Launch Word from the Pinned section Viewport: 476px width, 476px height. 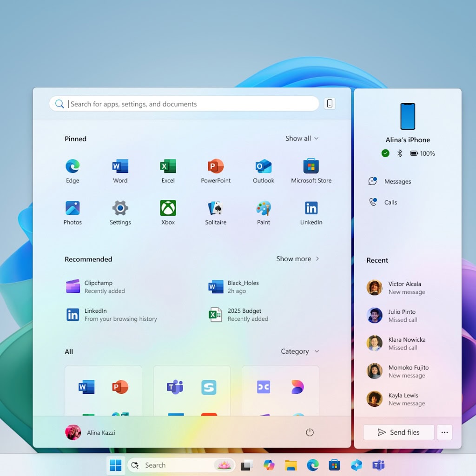[120, 171]
